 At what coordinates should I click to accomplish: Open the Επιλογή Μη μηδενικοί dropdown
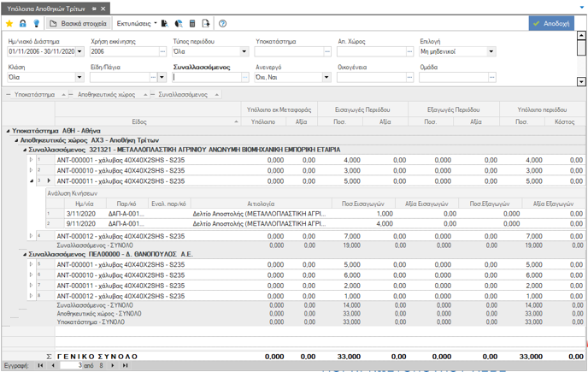tap(491, 51)
